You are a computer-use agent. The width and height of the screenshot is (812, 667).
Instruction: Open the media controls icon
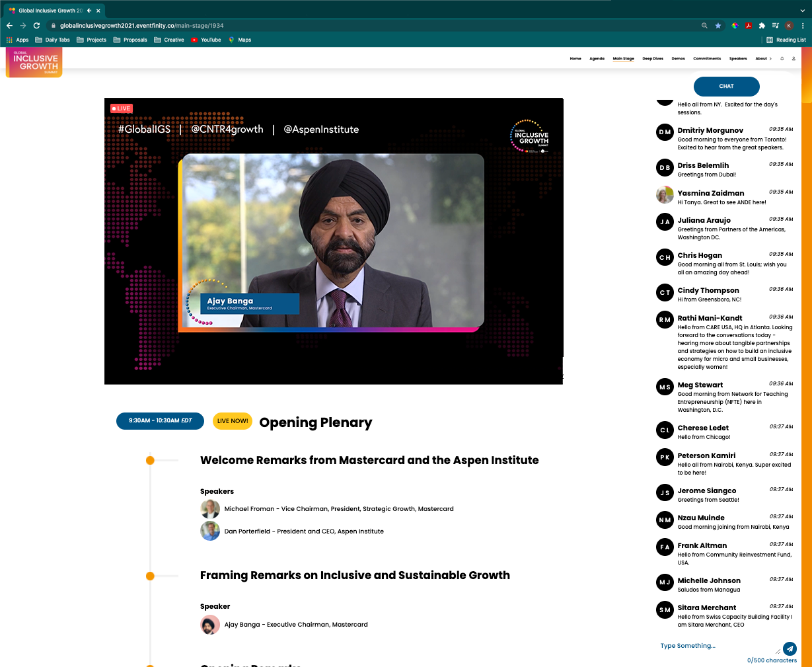(776, 26)
